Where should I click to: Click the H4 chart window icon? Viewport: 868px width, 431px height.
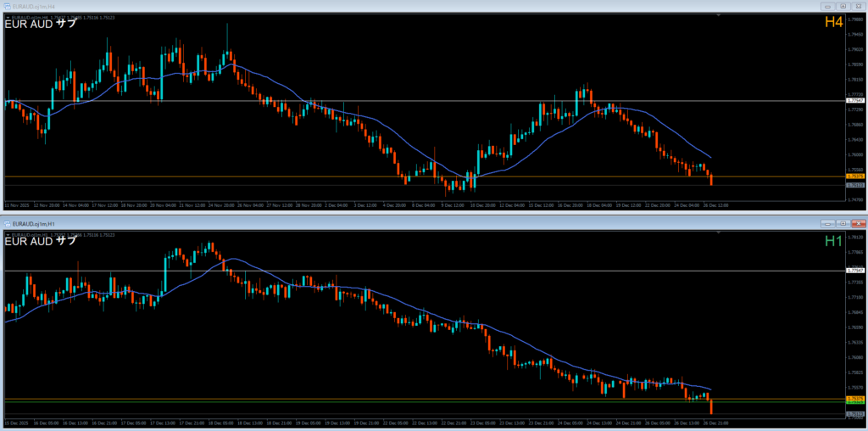click(x=7, y=7)
